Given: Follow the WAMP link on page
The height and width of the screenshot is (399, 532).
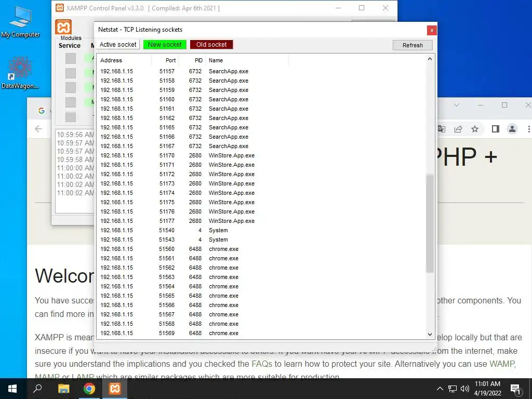Looking at the screenshot, I should 502,364.
